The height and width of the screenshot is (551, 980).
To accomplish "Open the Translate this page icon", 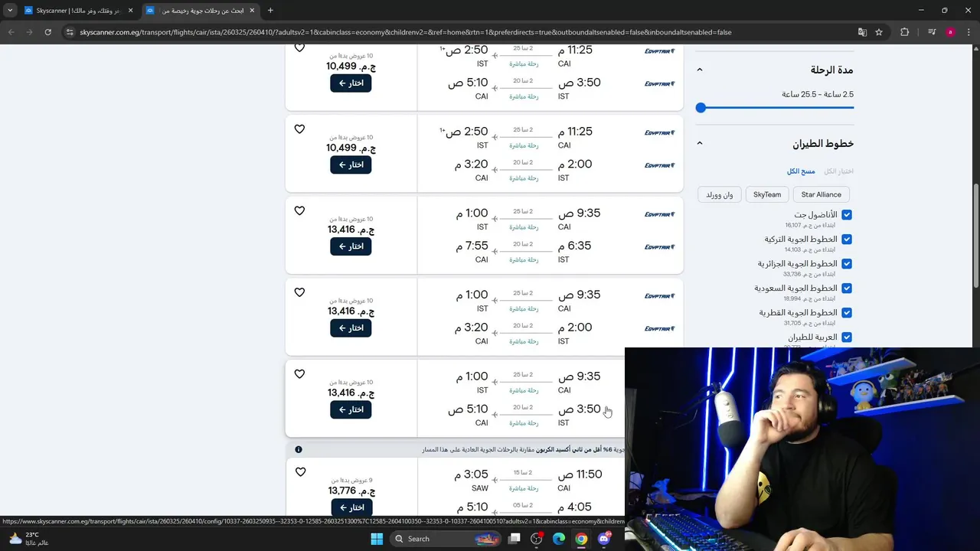I will (862, 32).
